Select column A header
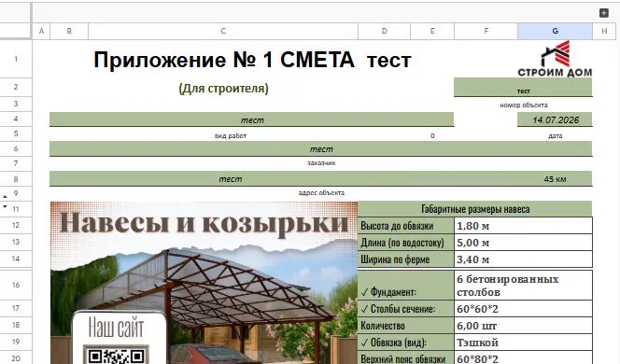 [x=41, y=31]
